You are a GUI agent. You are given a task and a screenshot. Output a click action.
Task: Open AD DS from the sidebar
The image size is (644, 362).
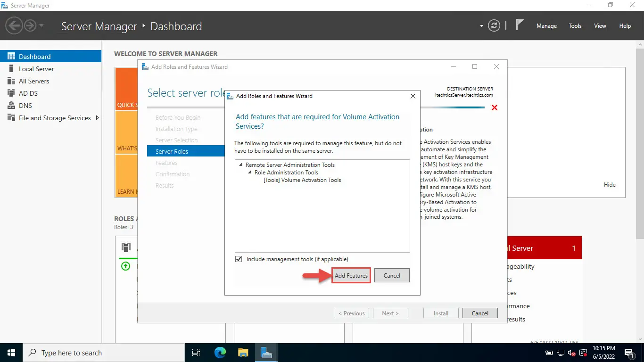tap(28, 93)
